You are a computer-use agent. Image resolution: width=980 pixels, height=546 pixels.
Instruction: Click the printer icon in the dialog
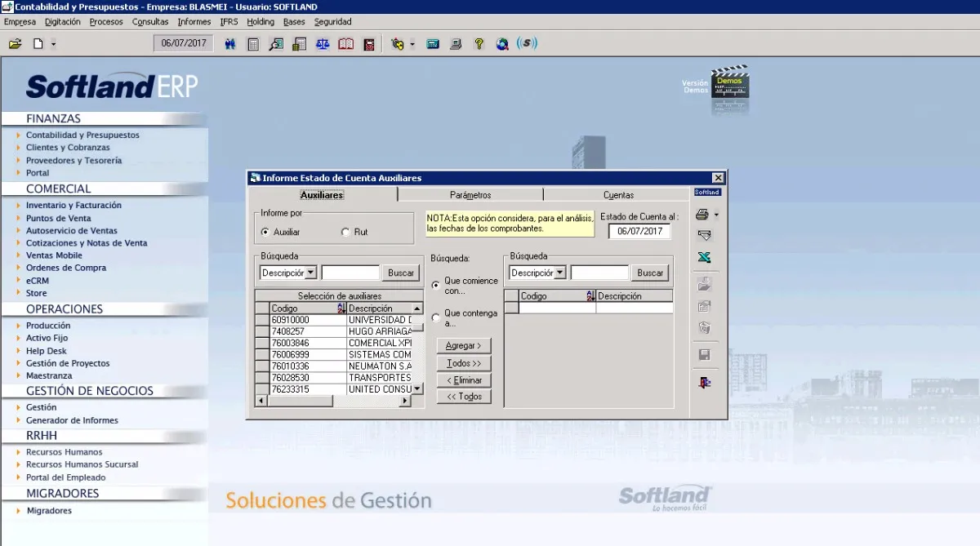coord(702,215)
